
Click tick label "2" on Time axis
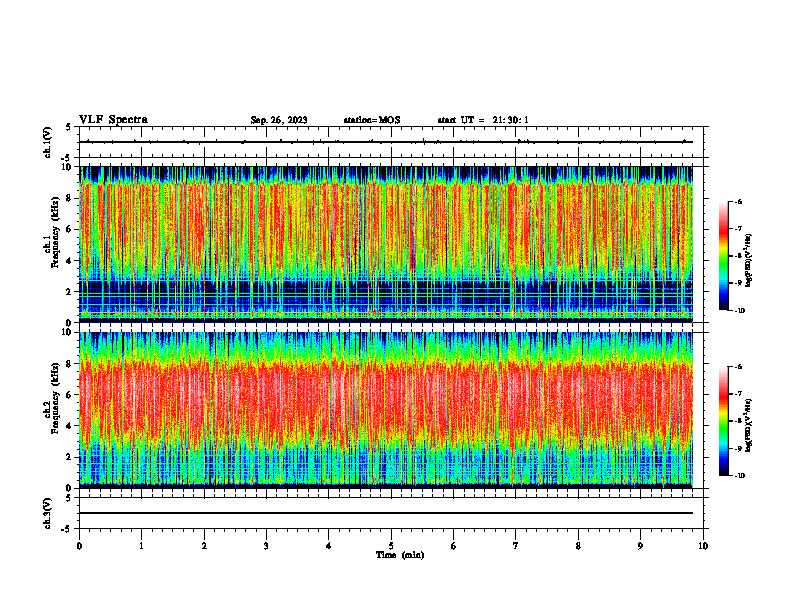[x=204, y=546]
